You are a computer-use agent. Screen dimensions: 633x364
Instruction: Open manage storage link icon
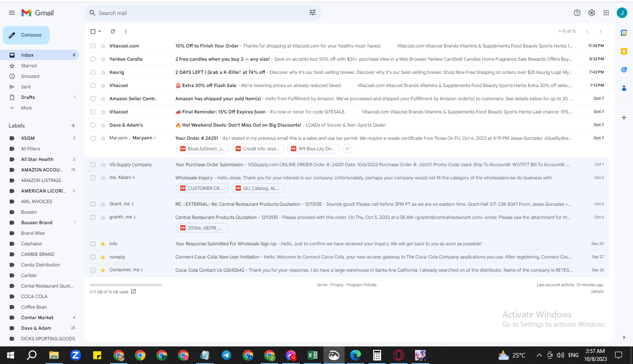[134, 291]
